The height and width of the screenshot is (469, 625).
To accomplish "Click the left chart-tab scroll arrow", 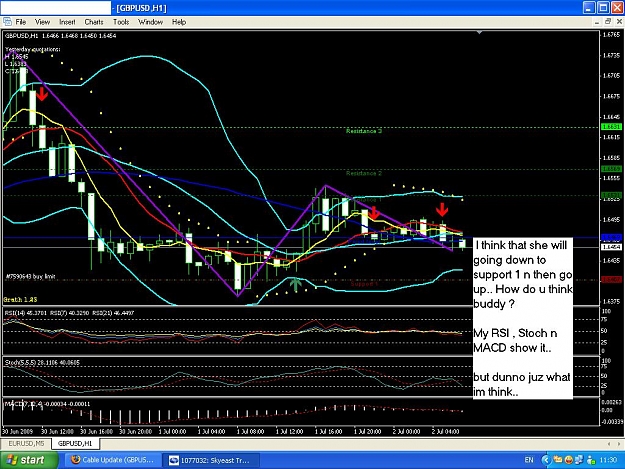I will coord(609,443).
